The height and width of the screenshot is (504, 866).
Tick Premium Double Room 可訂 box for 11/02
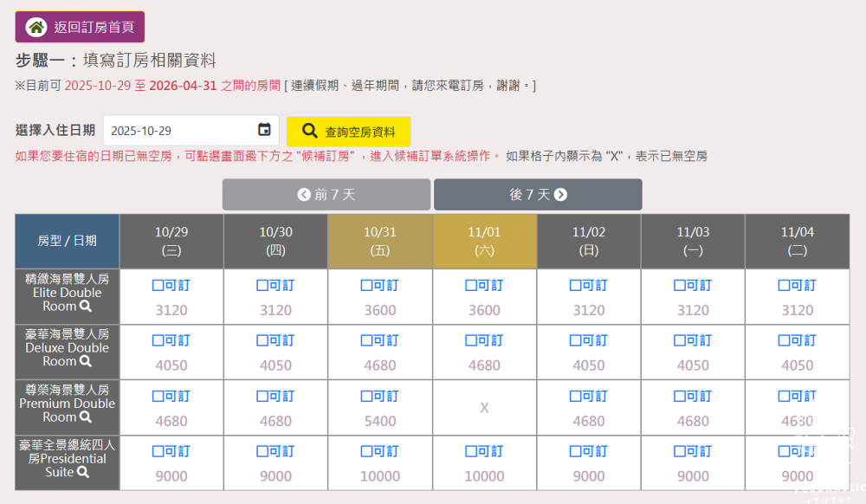tap(576, 396)
